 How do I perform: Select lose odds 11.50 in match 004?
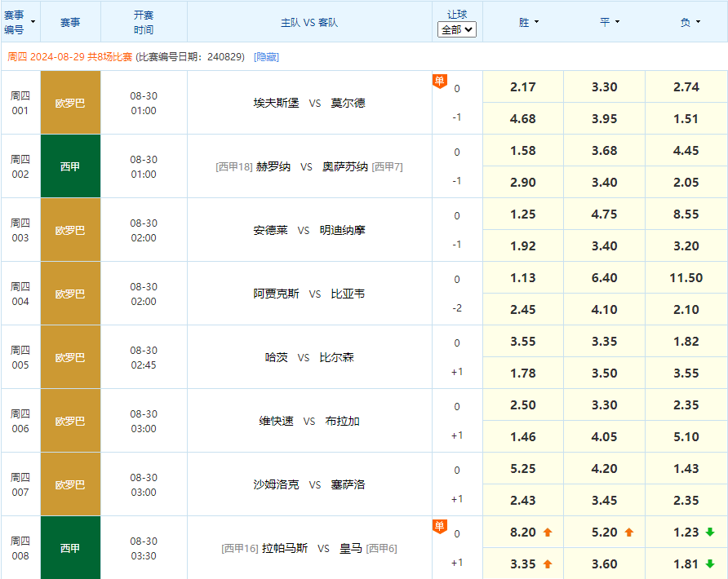pos(686,277)
